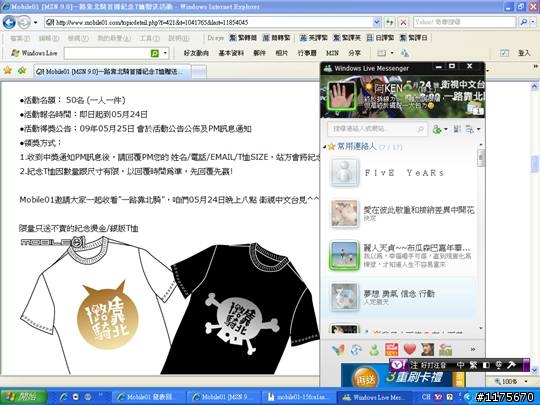Click Messenger display picture with hand
Screen dimensions: 540x405
[342, 95]
